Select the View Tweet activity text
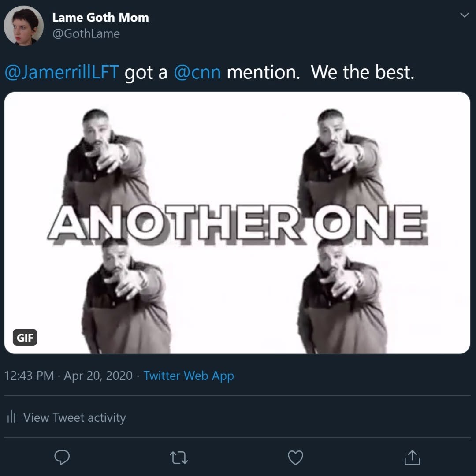Viewport: 476px width, 476px height. pyautogui.click(x=74, y=417)
